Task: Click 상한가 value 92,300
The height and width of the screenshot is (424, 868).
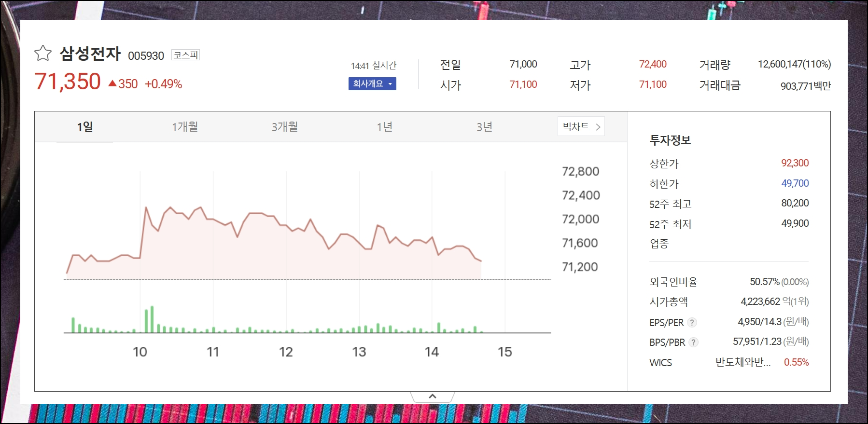Action: pos(795,163)
